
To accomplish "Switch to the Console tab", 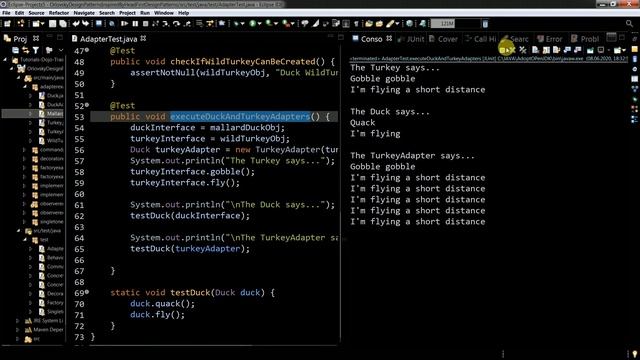I will 371,39.
